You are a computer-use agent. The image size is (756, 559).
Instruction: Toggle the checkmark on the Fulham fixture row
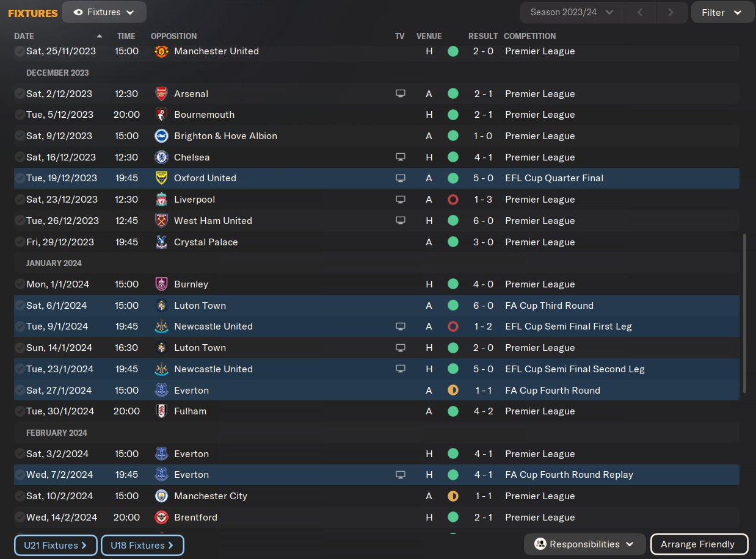pyautogui.click(x=20, y=411)
